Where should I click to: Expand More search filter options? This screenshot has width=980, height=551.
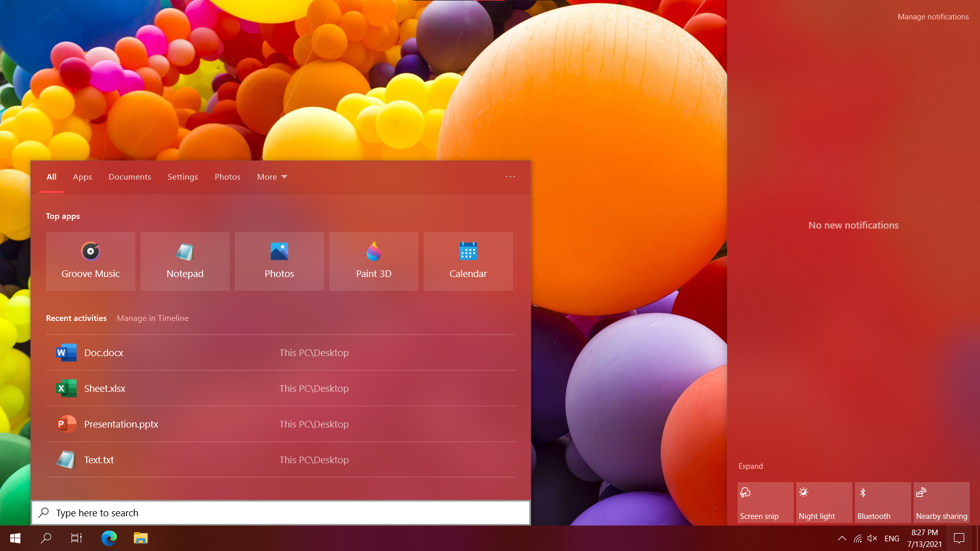(x=272, y=177)
